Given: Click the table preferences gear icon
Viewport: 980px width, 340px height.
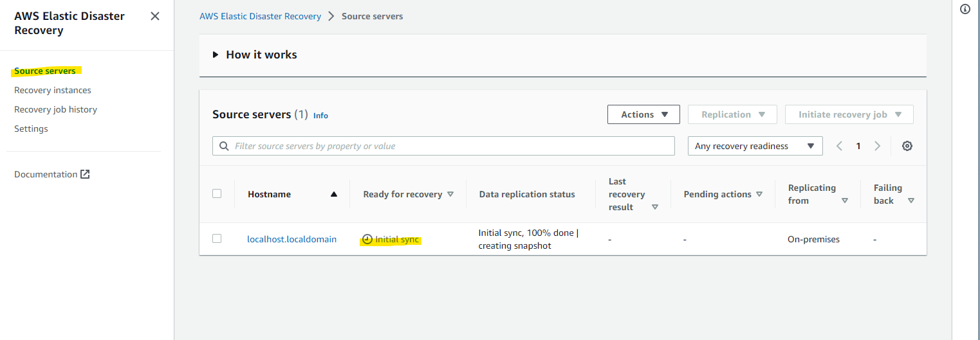Looking at the screenshot, I should [x=907, y=146].
